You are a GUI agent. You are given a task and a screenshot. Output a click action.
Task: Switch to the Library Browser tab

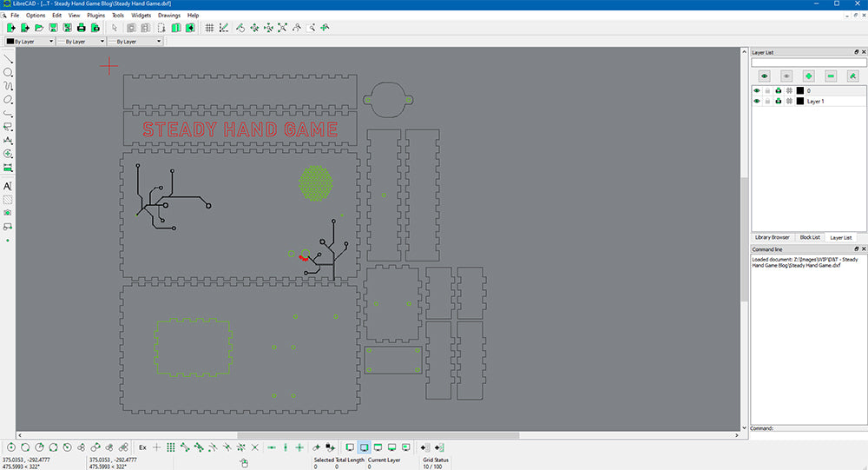point(773,237)
